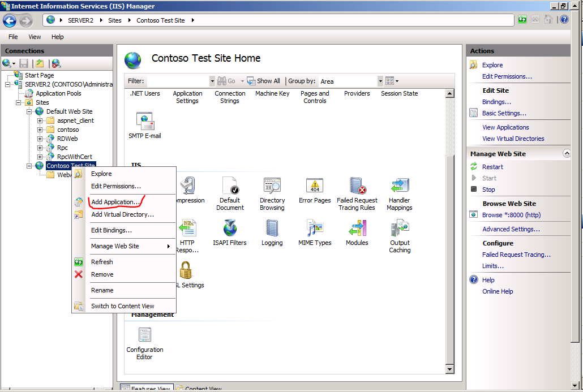Click the Back navigation arrow
583x392 pixels.
coord(10,20)
